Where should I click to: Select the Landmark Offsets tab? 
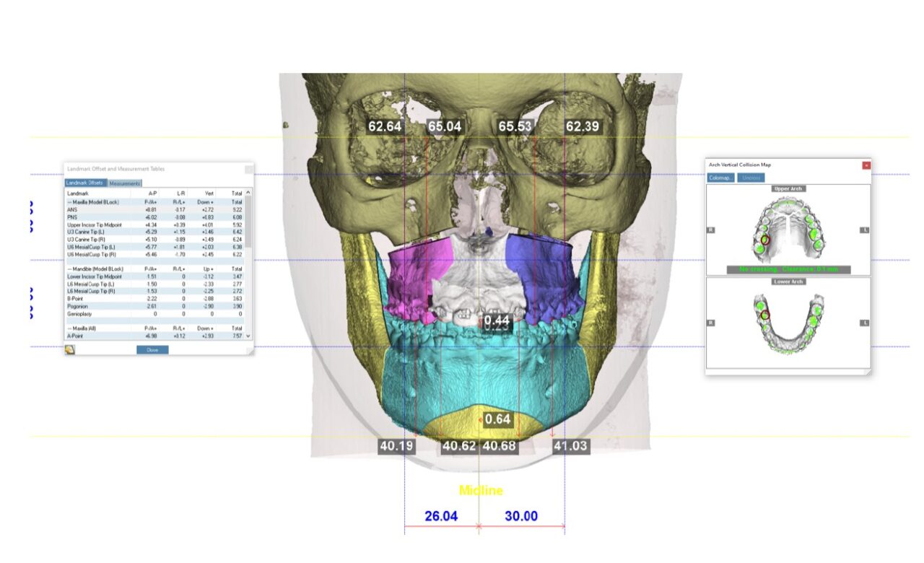pos(86,183)
